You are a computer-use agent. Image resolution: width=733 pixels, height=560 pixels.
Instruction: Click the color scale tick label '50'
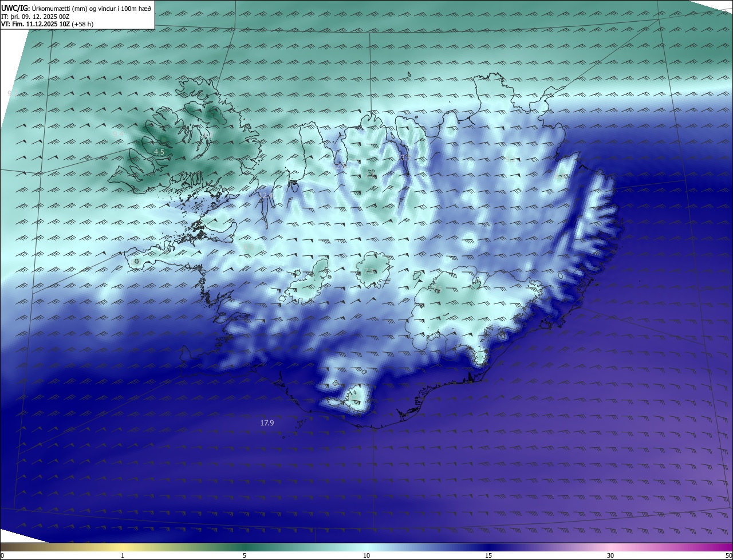[x=728, y=555]
